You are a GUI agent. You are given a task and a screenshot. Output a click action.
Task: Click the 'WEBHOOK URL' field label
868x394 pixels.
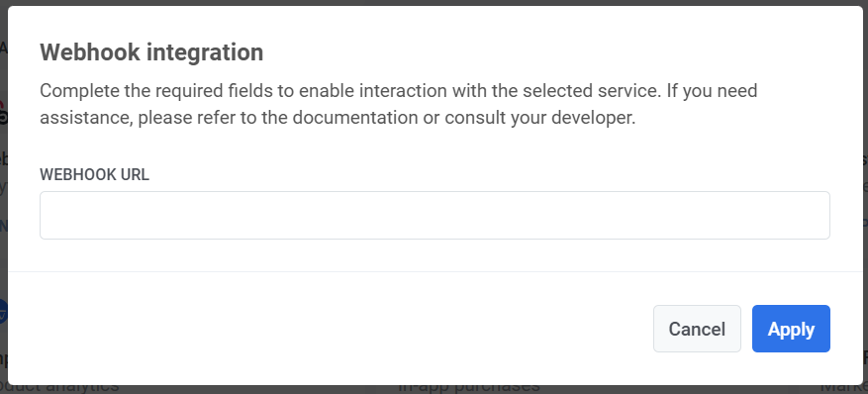point(94,174)
